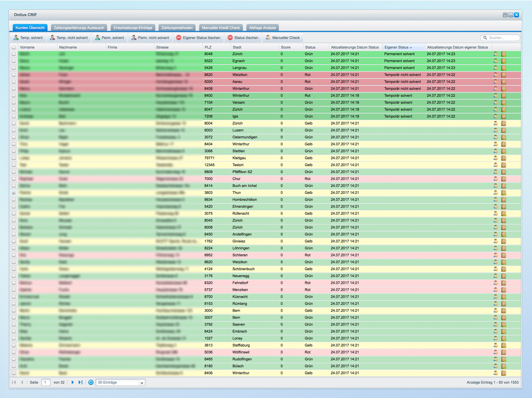Click Eigener Status löschen red icon button
Image resolution: width=532 pixels, height=398 pixels.
click(x=178, y=37)
